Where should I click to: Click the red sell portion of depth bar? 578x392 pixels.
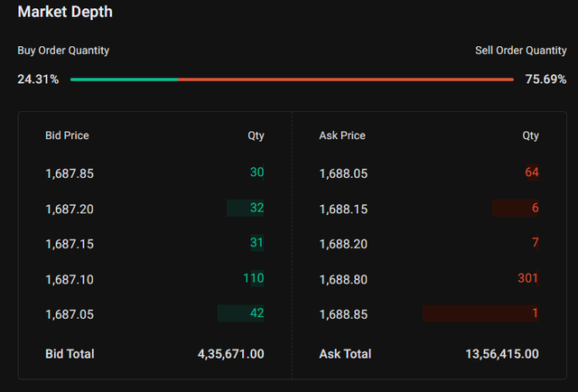pos(346,79)
